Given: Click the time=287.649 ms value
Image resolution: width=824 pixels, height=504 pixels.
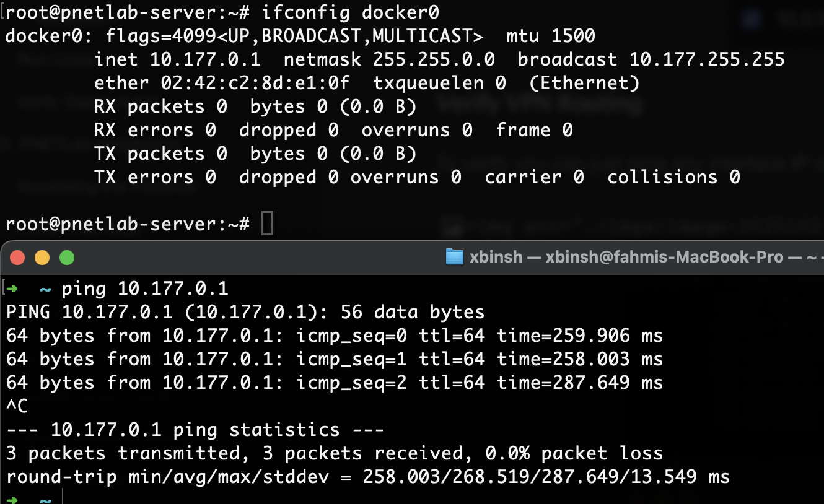Looking at the screenshot, I should pos(579,383).
